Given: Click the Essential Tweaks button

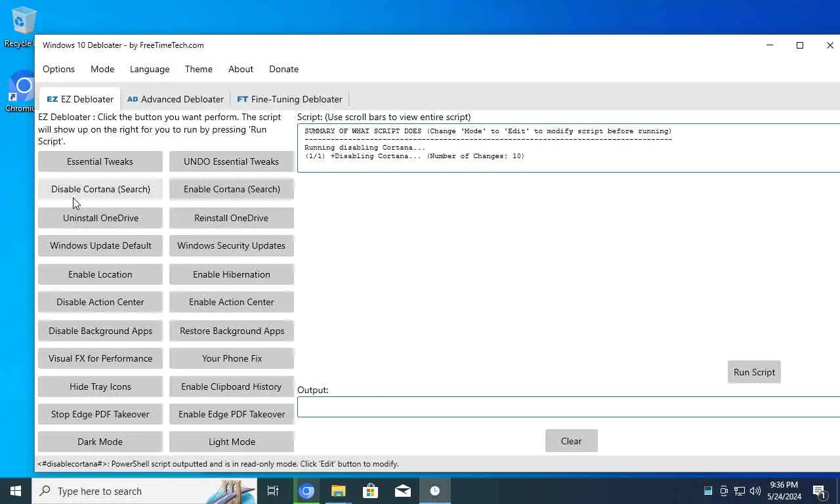Looking at the screenshot, I should coord(100,161).
